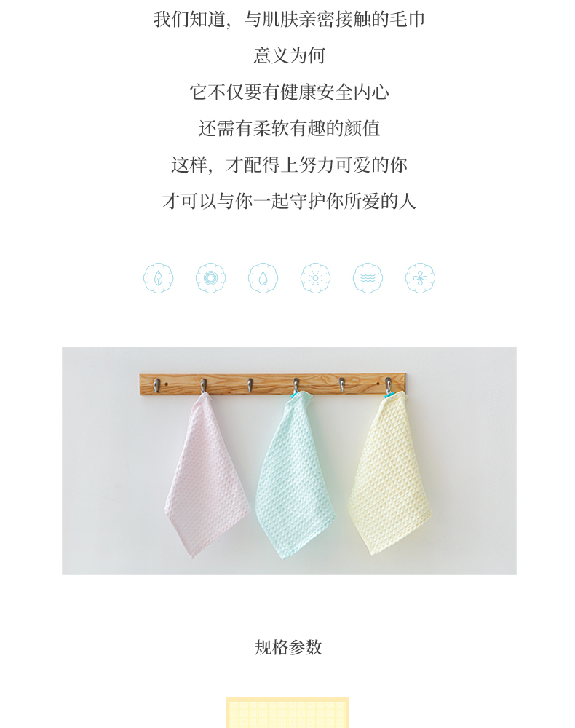The width and height of the screenshot is (575, 728).
Task: Click the line 才可以与你一起守护你所爱的人
Action: [x=289, y=201]
